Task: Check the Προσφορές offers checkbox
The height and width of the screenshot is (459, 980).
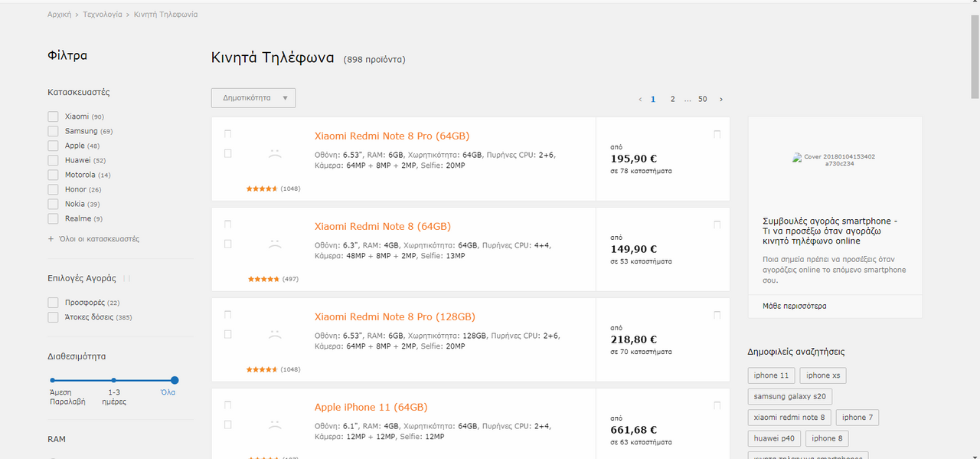Action: [x=53, y=303]
